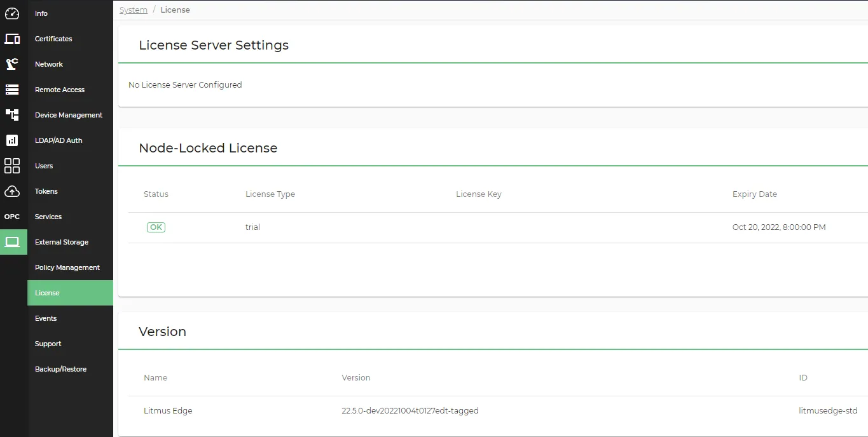Image resolution: width=868 pixels, height=437 pixels.
Task: Click the License Server Settings heading
Action: (214, 45)
